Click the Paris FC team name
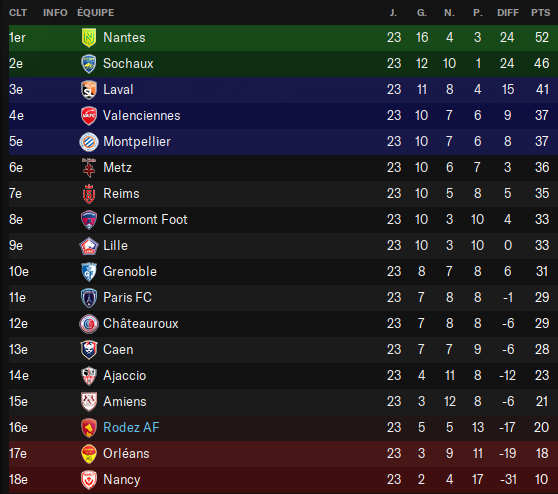Viewport: 558px width, 494px height. click(x=127, y=298)
